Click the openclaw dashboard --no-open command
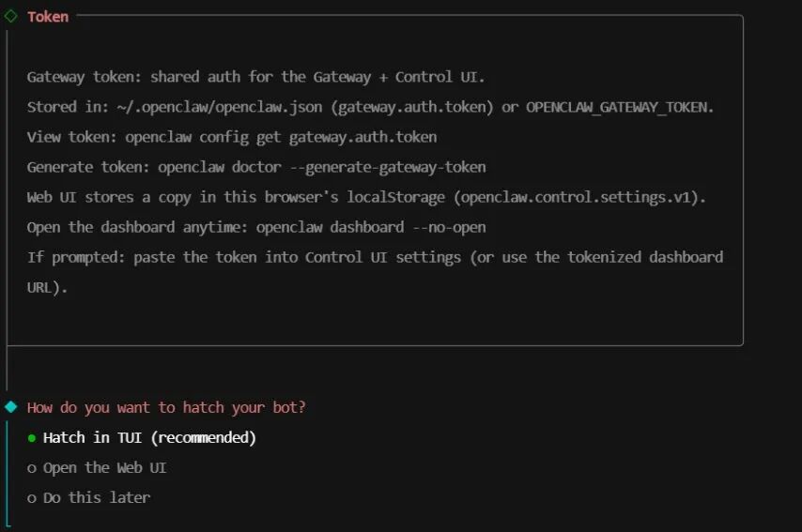802x532 pixels. point(371,227)
